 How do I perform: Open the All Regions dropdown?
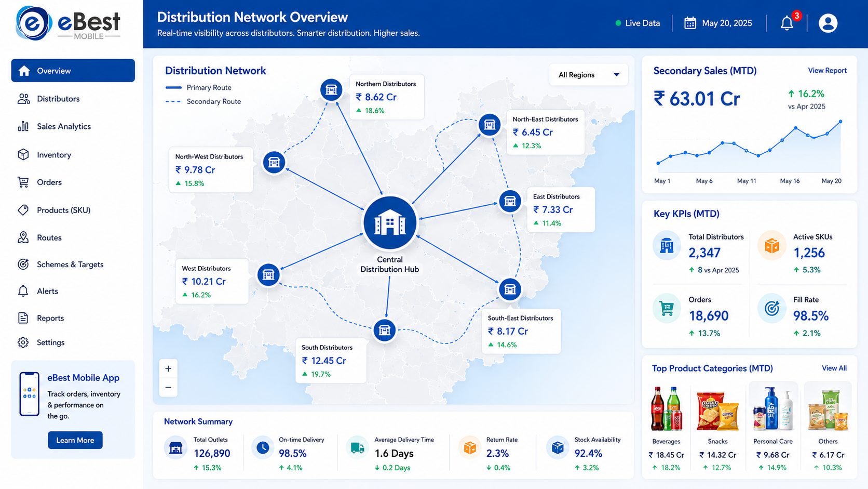click(x=588, y=75)
